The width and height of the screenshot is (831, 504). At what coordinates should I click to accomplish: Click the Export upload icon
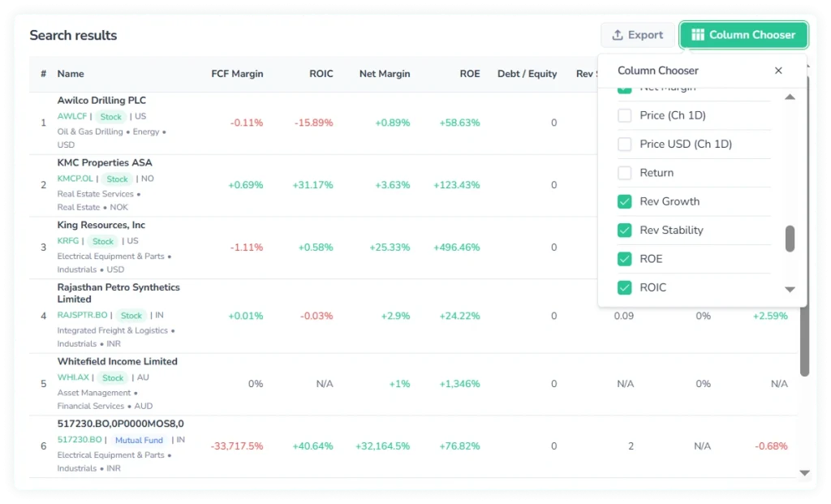pyautogui.click(x=617, y=35)
